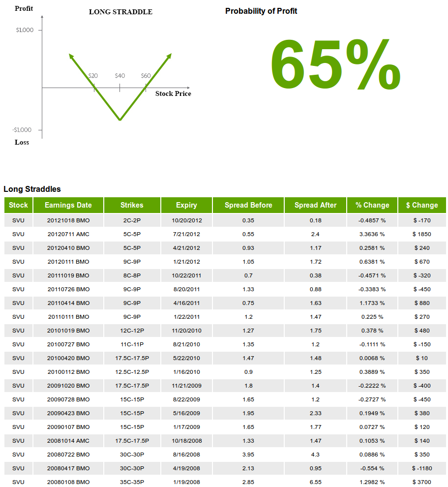This screenshot has width=448, height=487.
Task: Select the SVU ticker in the first row
Action: point(18,220)
